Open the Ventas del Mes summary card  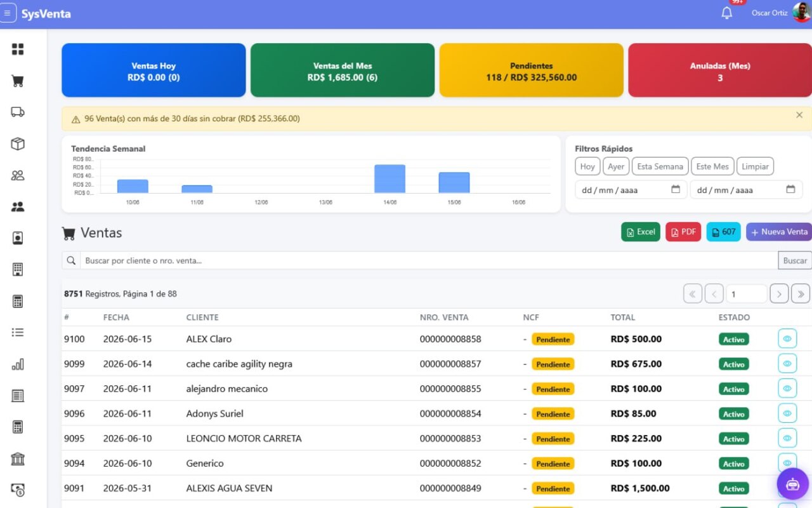(343, 70)
